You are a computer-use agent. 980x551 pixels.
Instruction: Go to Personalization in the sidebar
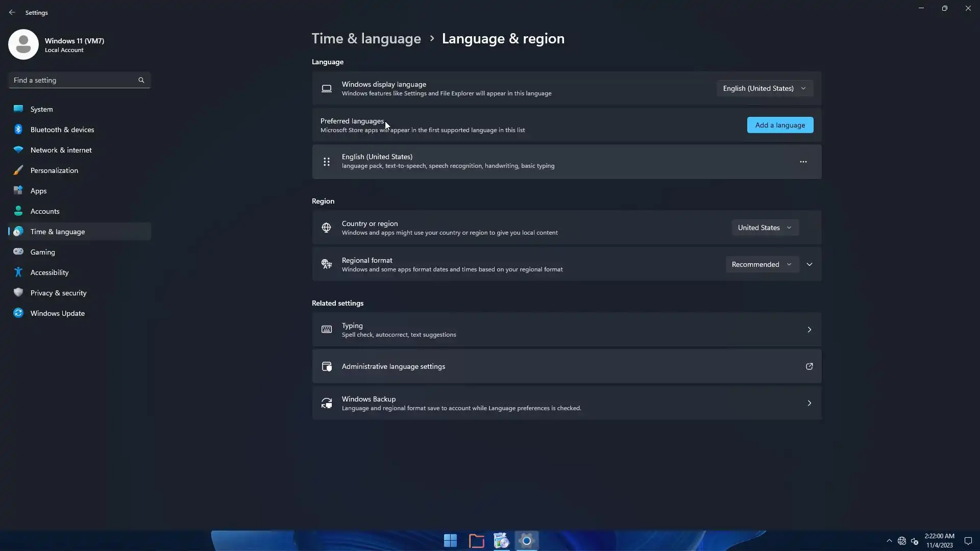[x=54, y=170]
